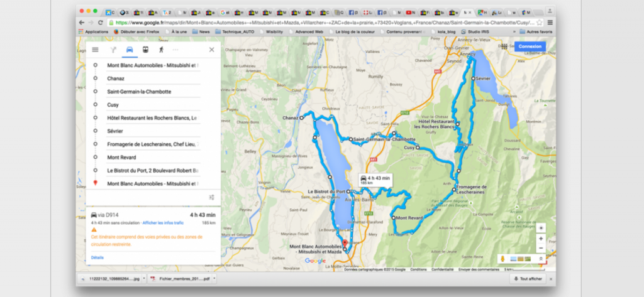Go forward in browser history
This screenshot has width=644, height=297.
pyautogui.click(x=91, y=23)
